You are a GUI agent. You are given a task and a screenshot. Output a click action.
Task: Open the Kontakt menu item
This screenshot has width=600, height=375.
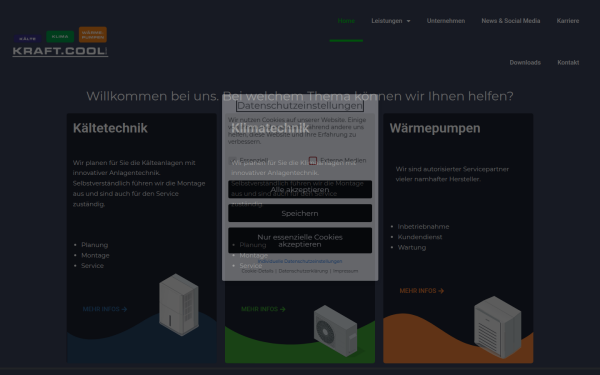[568, 62]
